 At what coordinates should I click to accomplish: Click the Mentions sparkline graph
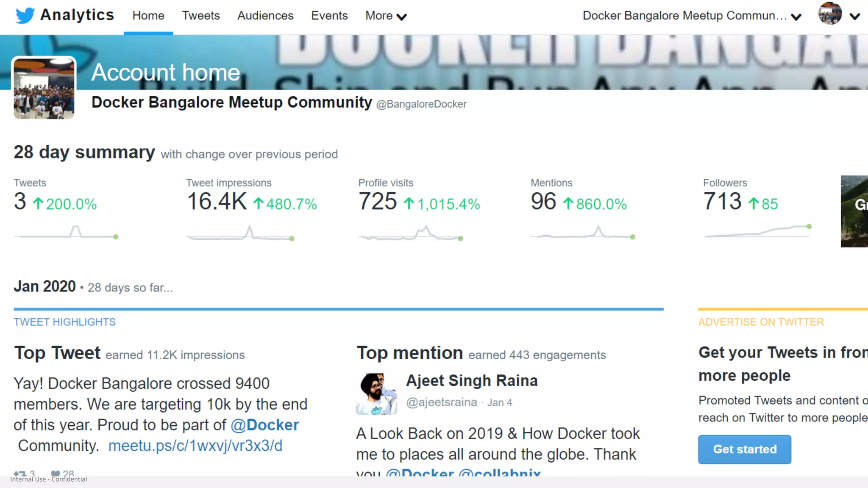[583, 233]
